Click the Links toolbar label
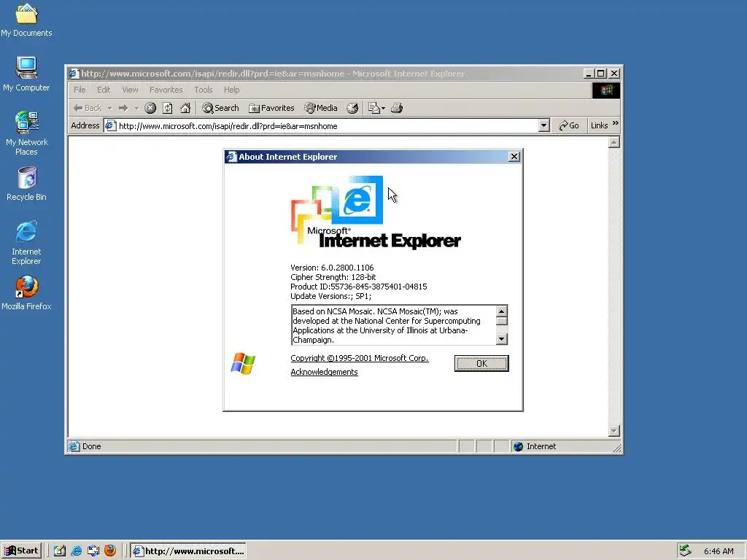 click(599, 125)
